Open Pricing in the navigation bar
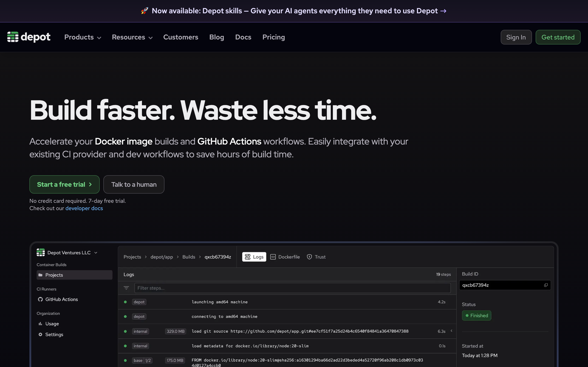 coord(274,37)
